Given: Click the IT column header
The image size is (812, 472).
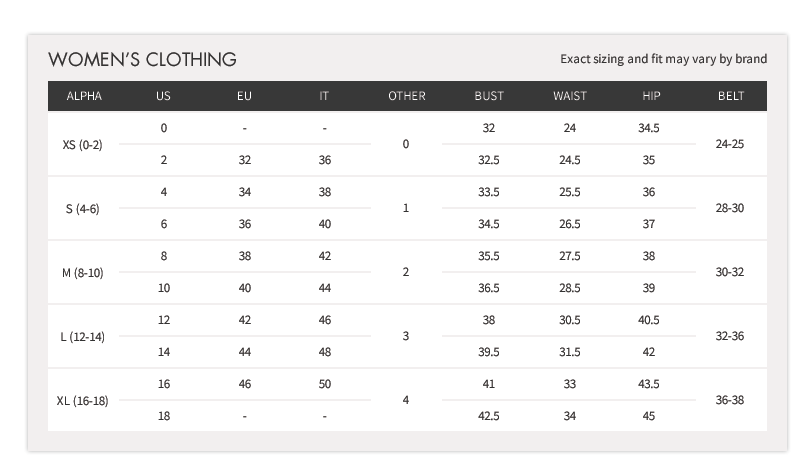Looking at the screenshot, I should click(324, 96).
